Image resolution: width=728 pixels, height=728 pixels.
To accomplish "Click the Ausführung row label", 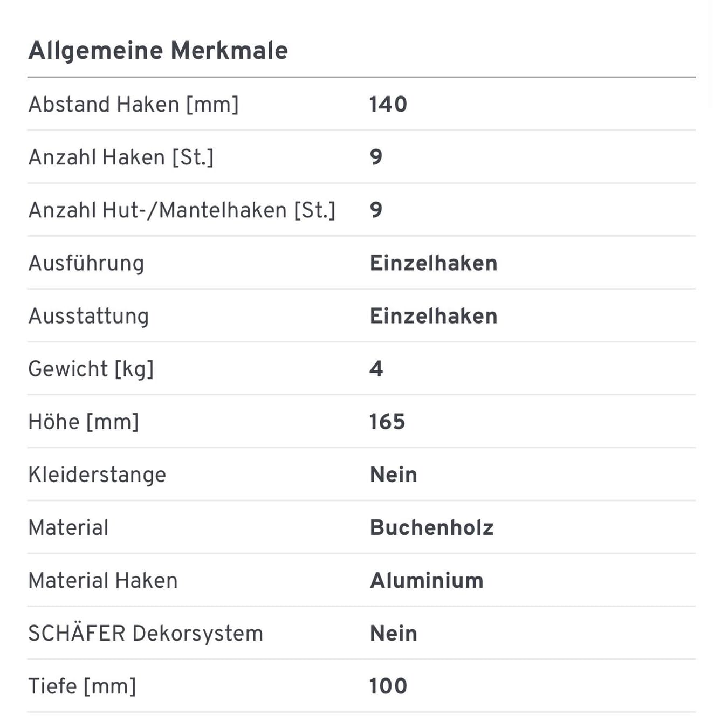I will (86, 263).
